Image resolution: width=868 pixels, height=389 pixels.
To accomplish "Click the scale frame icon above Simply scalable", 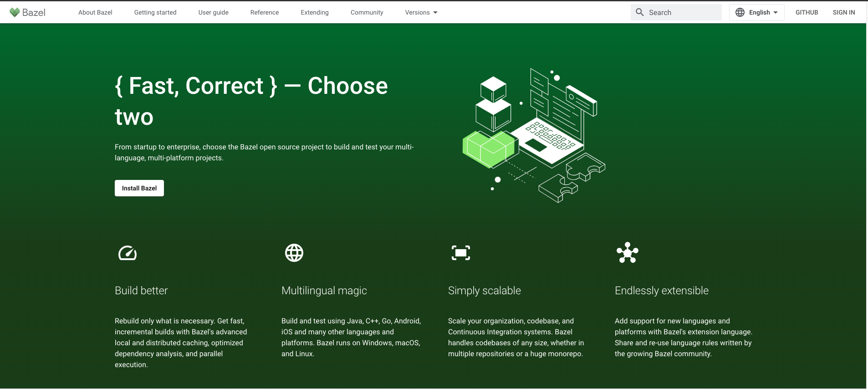I will pos(461,253).
